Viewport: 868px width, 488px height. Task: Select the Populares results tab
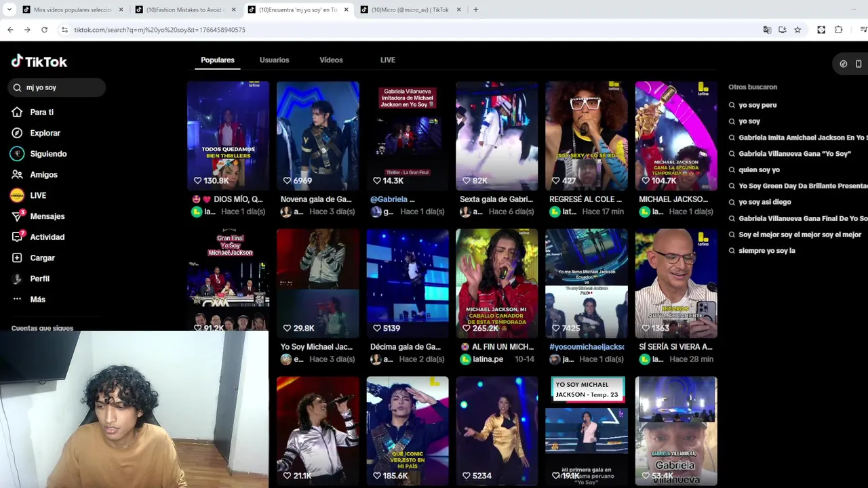coord(218,60)
